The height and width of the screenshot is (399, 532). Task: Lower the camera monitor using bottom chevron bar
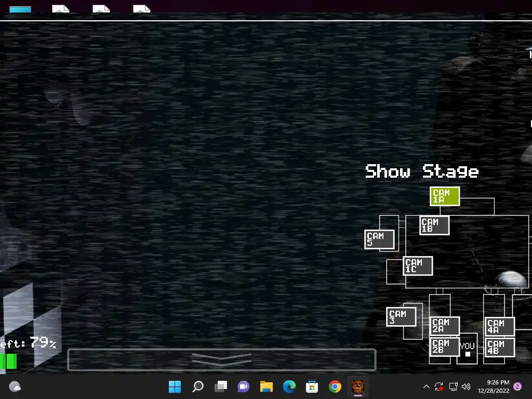[x=221, y=360]
